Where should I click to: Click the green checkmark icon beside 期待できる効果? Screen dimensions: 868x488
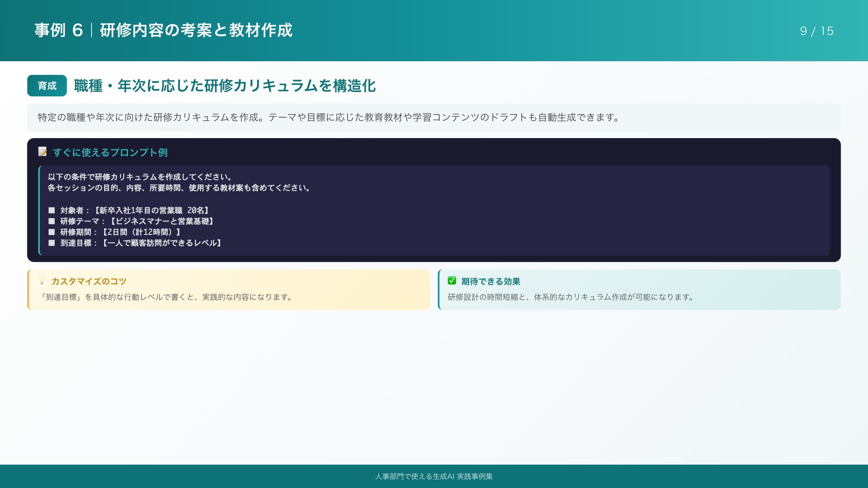(x=452, y=281)
